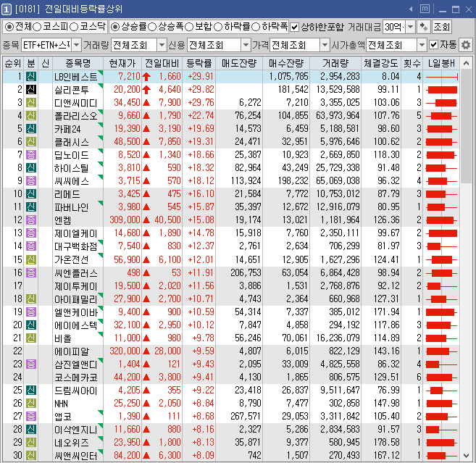The height and width of the screenshot is (463, 476).
Task: Click the 현재가 column header
Action: 122,63
